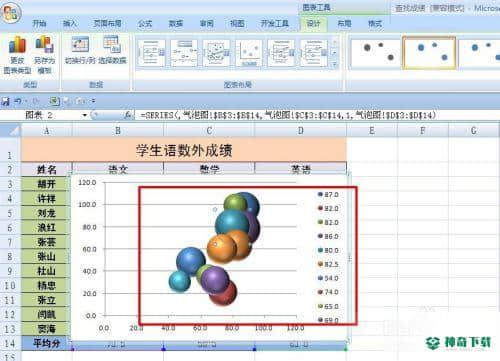Viewport: 500px width, 361px height.
Task: Switch to the 插入 ribbon tab
Action: (70, 23)
